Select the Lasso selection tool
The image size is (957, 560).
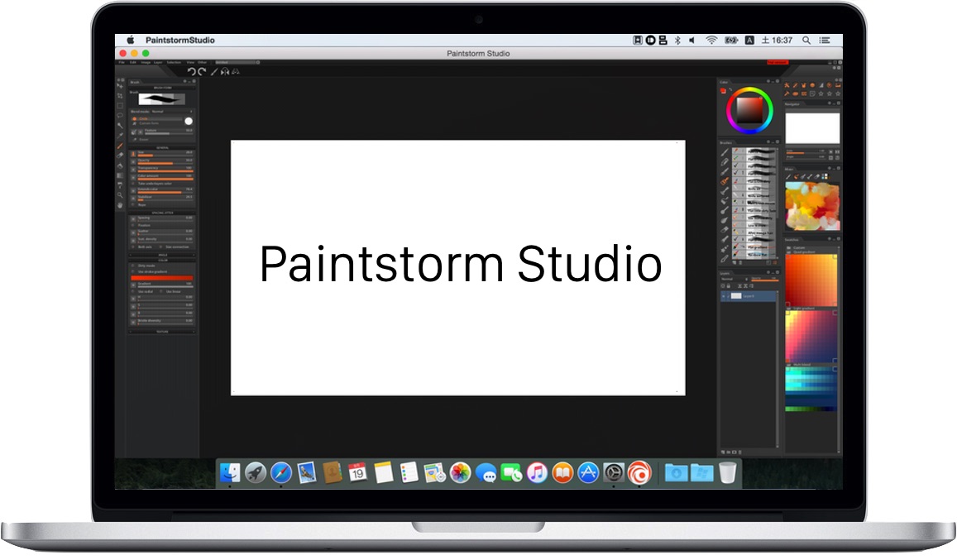click(x=120, y=116)
